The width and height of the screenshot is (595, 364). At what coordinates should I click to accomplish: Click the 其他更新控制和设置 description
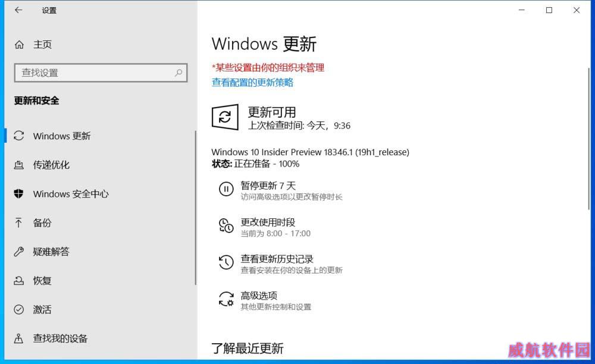coord(276,307)
